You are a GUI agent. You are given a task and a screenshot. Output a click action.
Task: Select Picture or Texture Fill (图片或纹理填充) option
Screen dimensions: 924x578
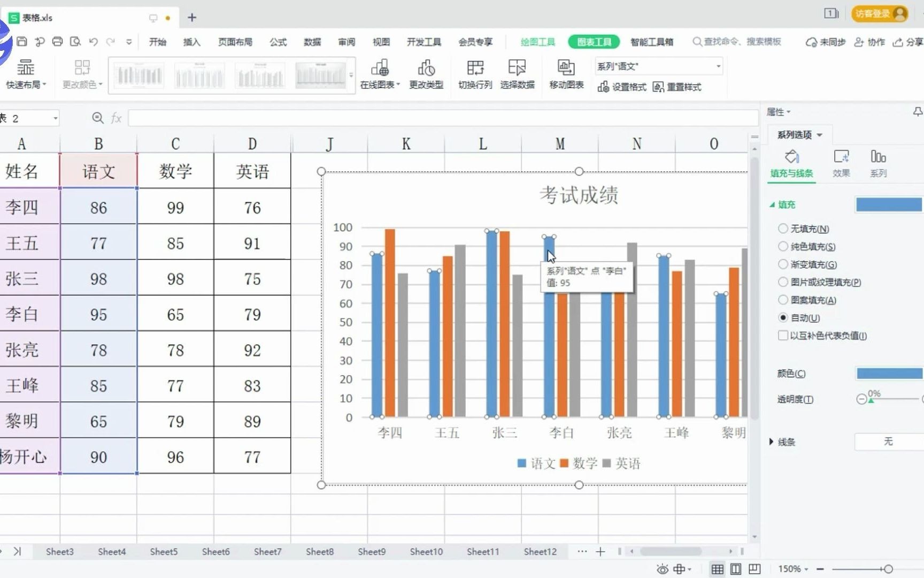pos(783,282)
